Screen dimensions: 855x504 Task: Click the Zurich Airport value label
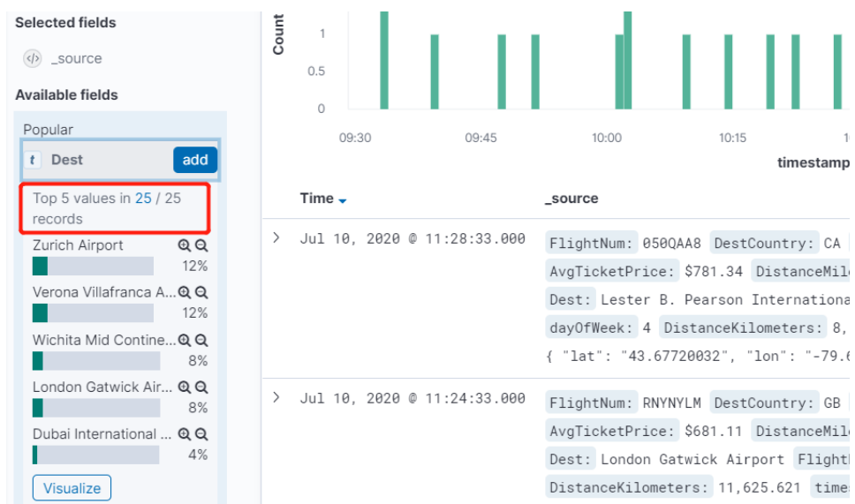pyautogui.click(x=78, y=245)
